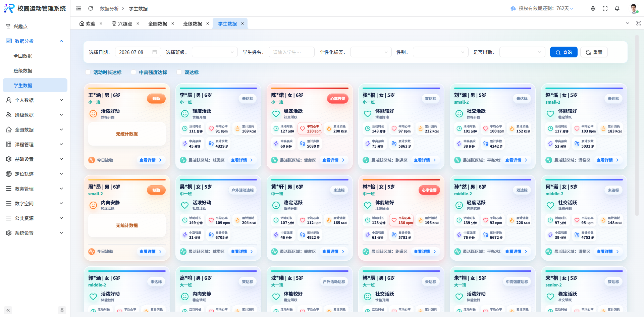Open the 数字空间 sidebar menu

(35, 203)
